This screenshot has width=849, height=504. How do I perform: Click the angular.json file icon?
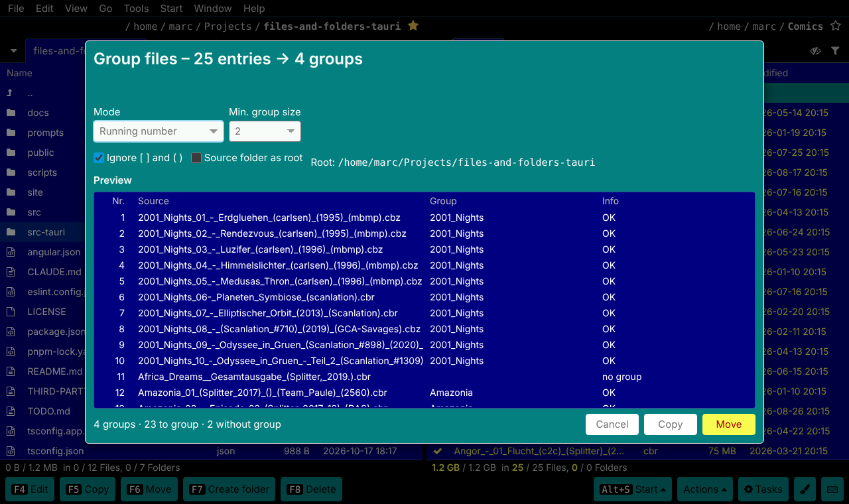click(x=11, y=252)
